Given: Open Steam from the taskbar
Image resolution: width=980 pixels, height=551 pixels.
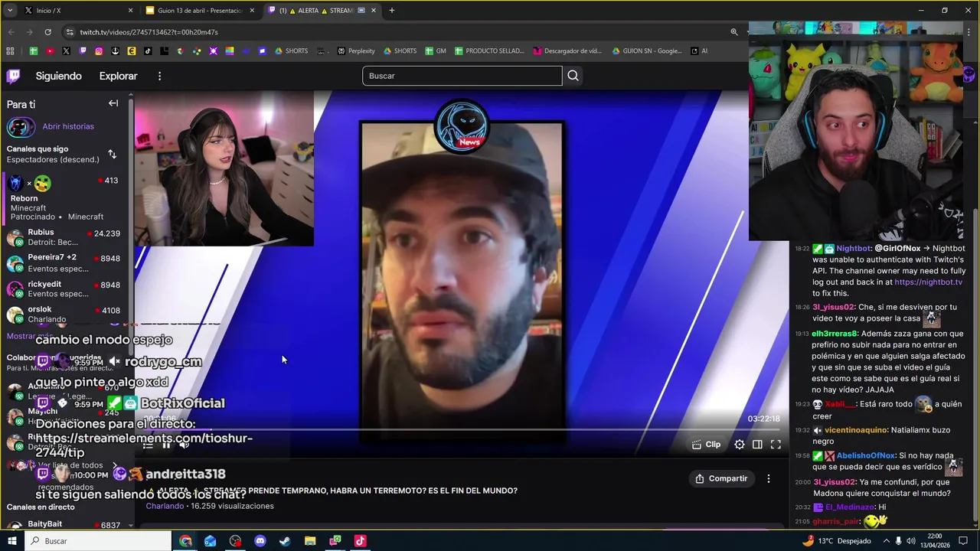Looking at the screenshot, I should click(285, 541).
